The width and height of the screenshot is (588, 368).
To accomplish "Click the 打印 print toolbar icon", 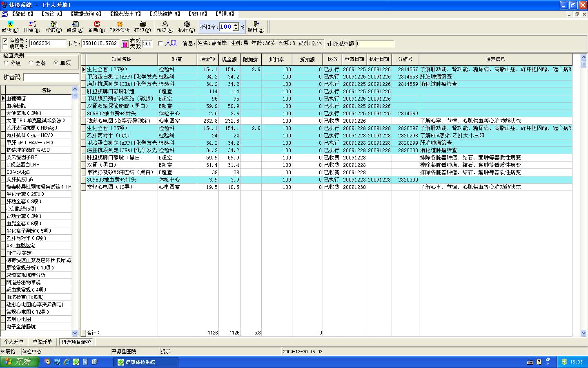I will [143, 25].
